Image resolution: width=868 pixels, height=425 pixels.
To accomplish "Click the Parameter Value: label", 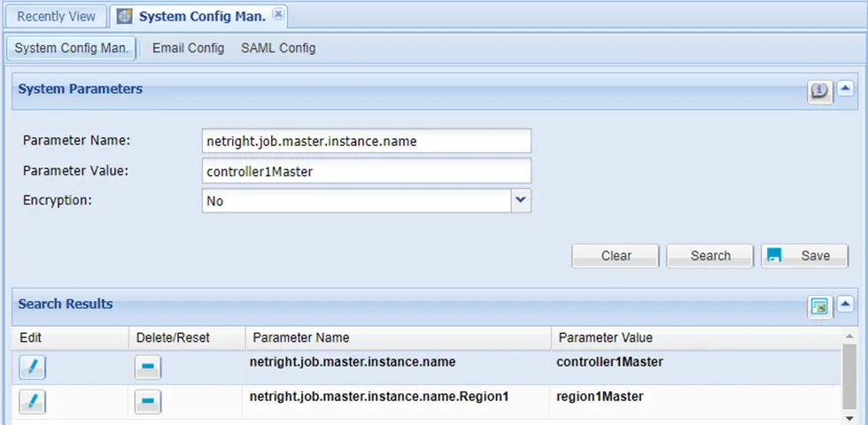I will (x=75, y=170).
